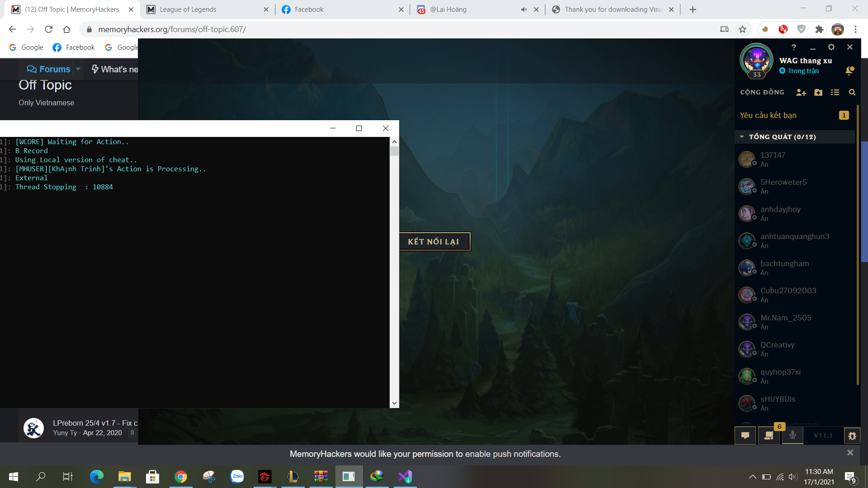
Task: Show hidden system tray icons
Action: (x=752, y=477)
